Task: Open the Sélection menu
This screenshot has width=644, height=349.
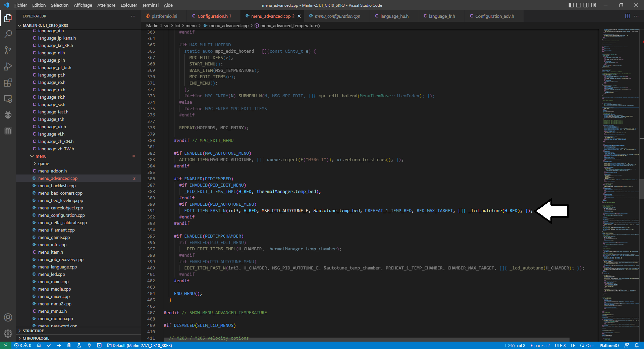Action: [60, 5]
